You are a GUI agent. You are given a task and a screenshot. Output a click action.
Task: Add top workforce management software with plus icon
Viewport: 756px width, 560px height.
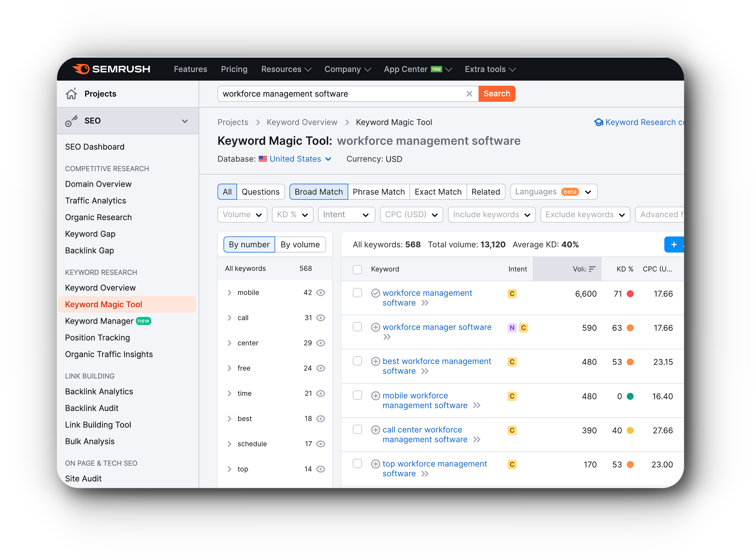(375, 464)
